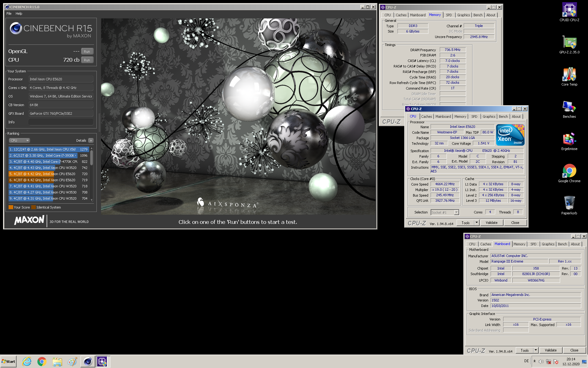Click the Identical System brown swatch
The image size is (588, 368).
coord(33,207)
